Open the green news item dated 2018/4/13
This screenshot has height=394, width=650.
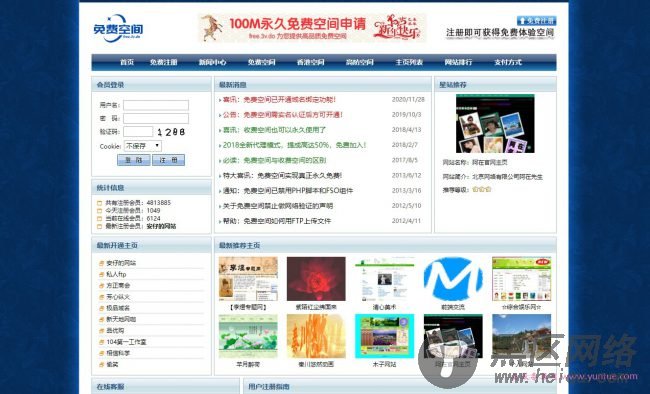click(274, 130)
